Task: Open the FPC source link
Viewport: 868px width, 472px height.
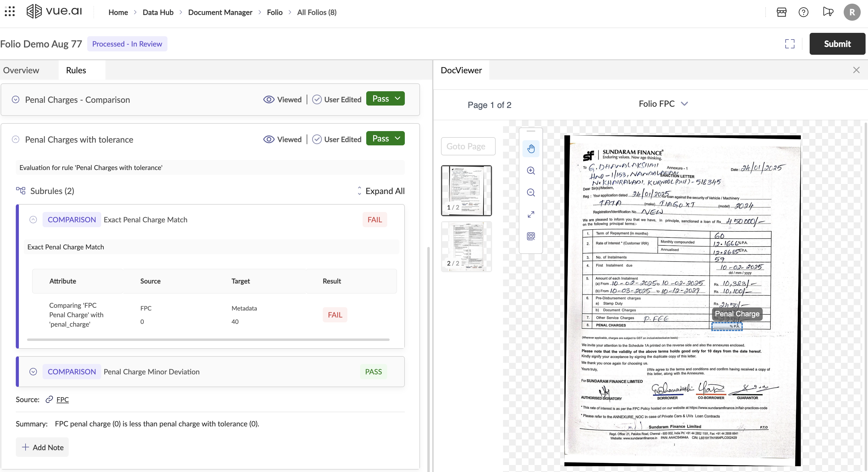Action: (62, 400)
